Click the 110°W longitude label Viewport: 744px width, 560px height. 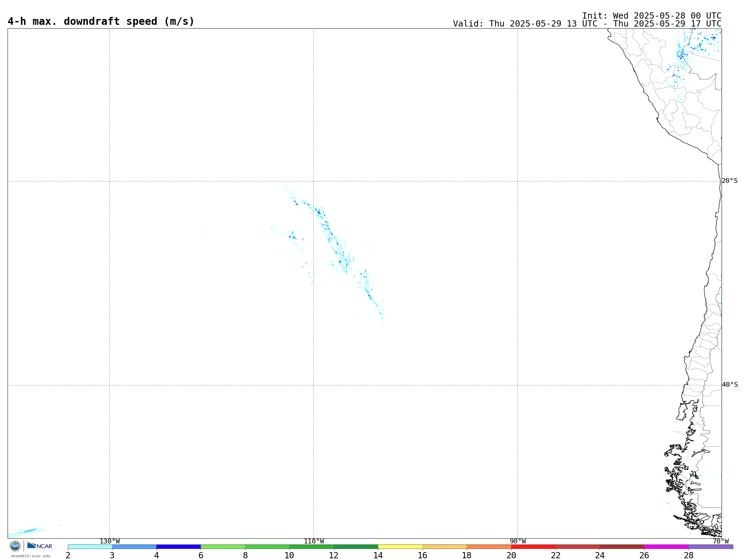point(314,541)
